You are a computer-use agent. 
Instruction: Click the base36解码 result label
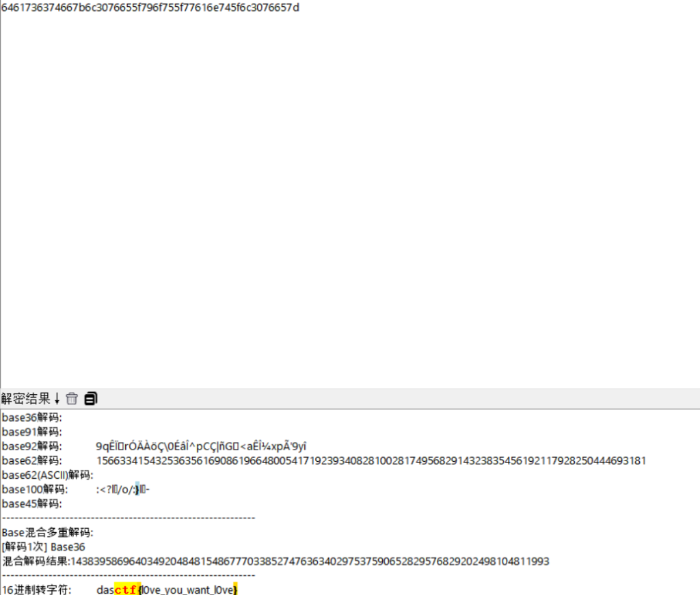click(x=31, y=417)
